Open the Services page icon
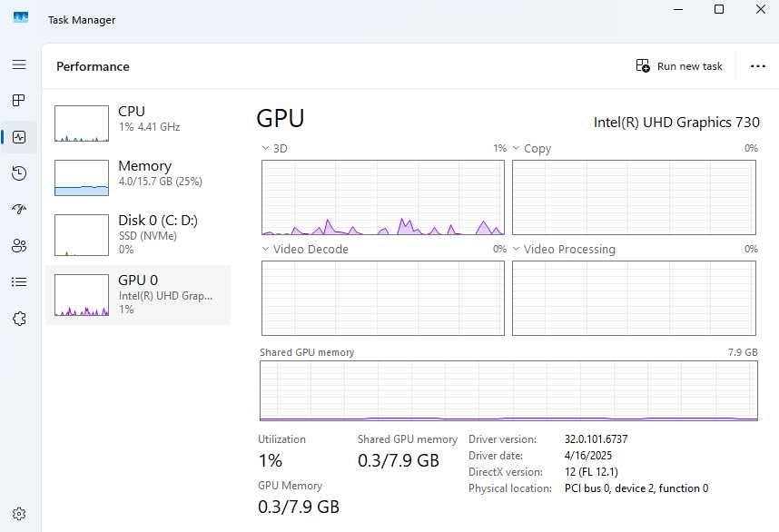The width and height of the screenshot is (779, 532). (x=19, y=319)
